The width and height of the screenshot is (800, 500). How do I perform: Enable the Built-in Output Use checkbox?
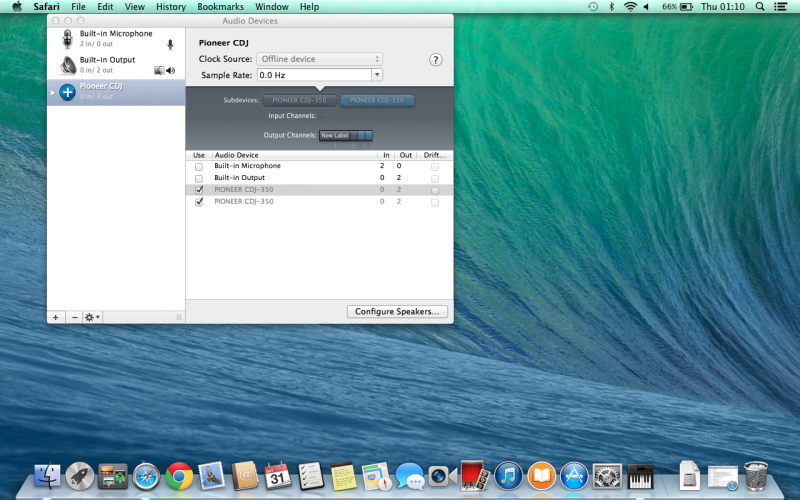pyautogui.click(x=199, y=178)
